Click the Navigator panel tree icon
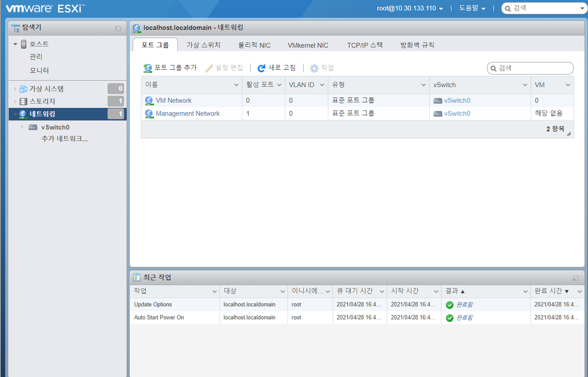The image size is (588, 377). click(x=16, y=28)
